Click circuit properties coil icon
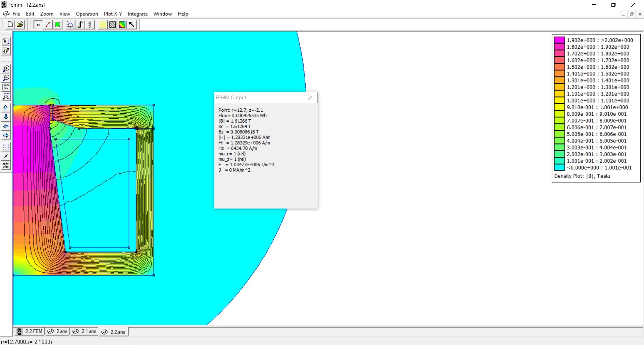Screen dimensions: 644x345 pos(90,24)
